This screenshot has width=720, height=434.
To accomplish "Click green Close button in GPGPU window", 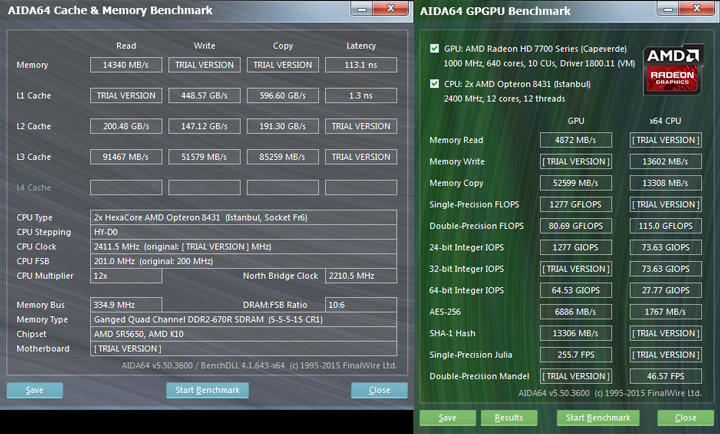I will pos(686,418).
